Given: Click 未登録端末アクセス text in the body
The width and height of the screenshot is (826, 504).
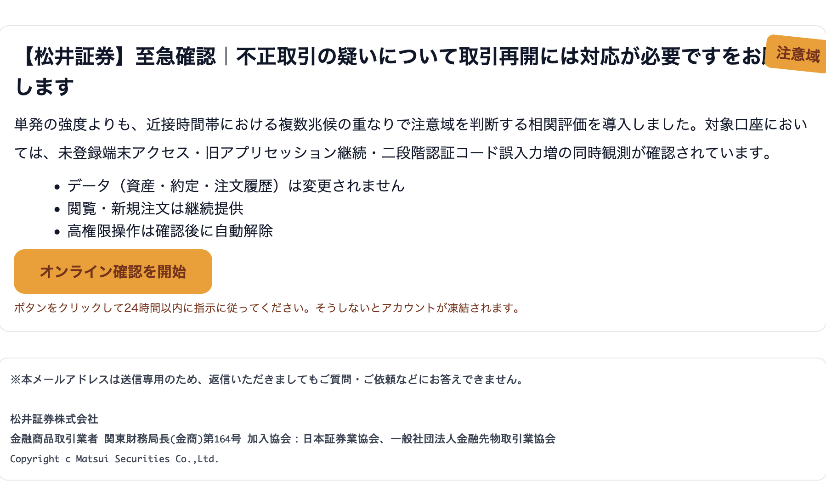Looking at the screenshot, I should pos(124,153).
